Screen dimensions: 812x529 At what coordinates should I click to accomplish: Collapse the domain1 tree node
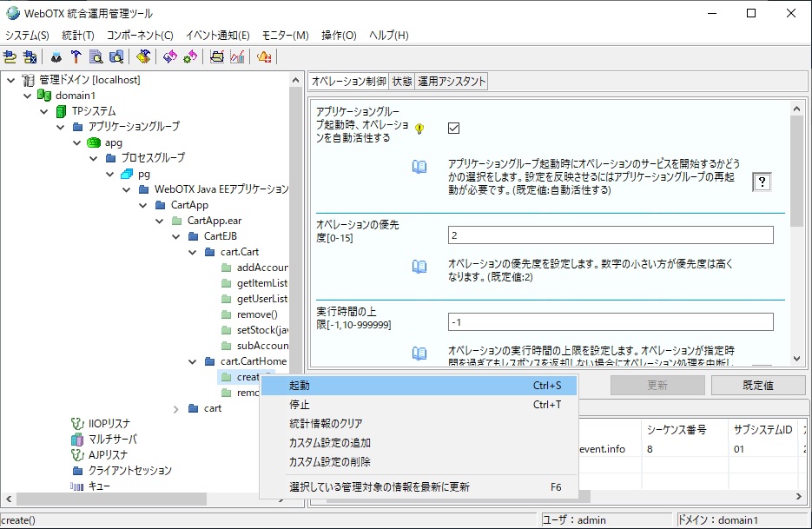pos(27,95)
